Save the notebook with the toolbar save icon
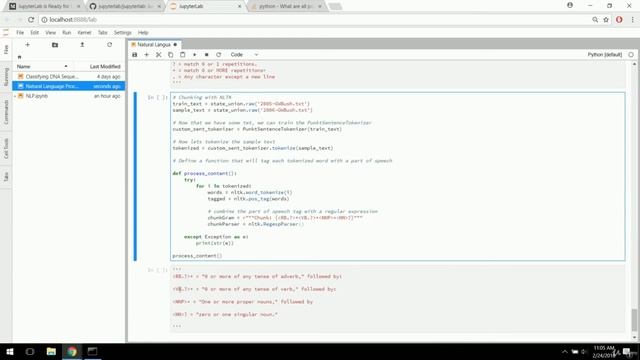The height and width of the screenshot is (360, 640). tap(135, 55)
